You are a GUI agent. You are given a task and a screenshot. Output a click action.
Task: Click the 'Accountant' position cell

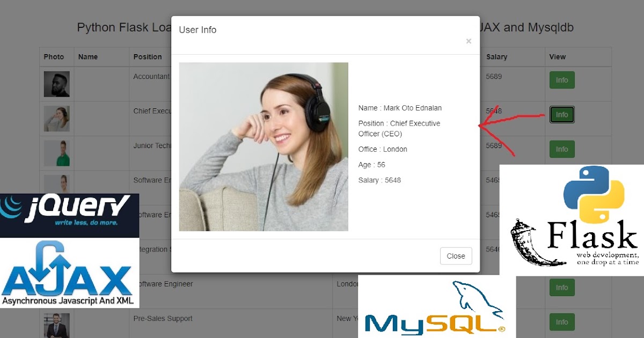tap(152, 77)
